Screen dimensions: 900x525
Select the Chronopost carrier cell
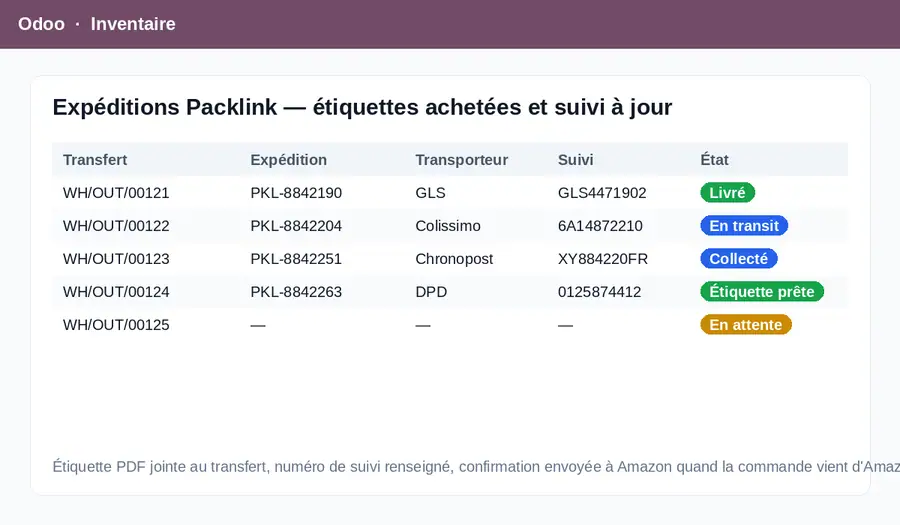(x=454, y=259)
